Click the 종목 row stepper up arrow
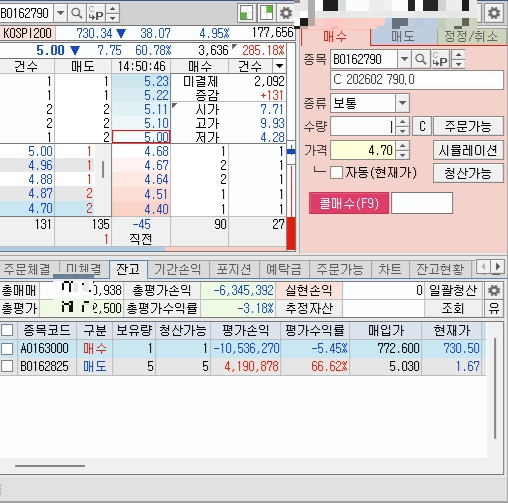508x503 pixels. [459, 55]
